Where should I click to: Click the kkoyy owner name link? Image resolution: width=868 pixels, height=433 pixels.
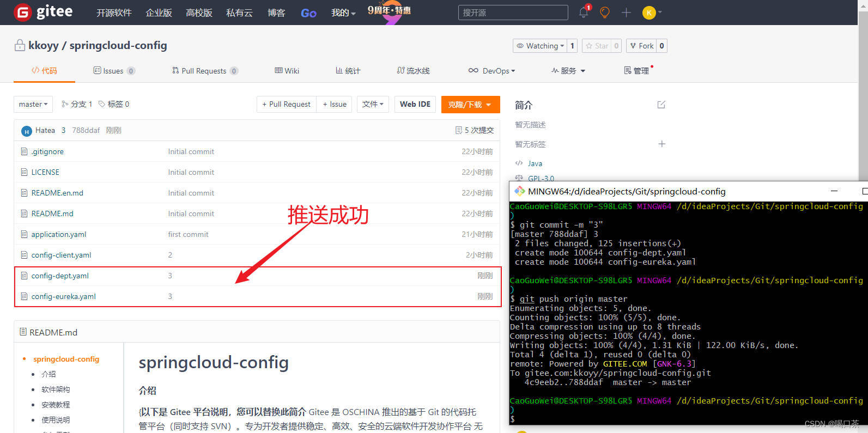point(43,45)
